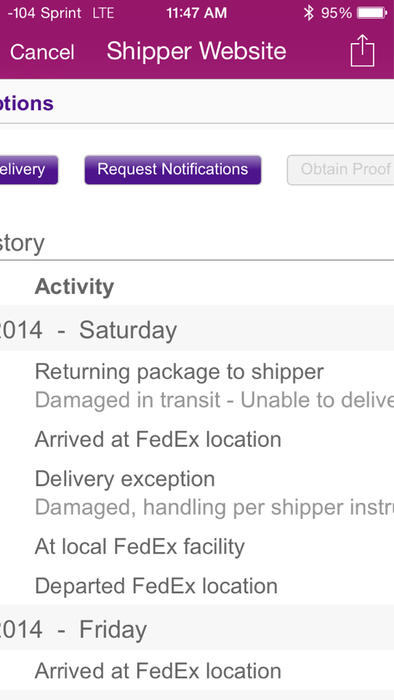Tap the battery indicator icon
This screenshot has width=394, height=700.
tap(372, 13)
